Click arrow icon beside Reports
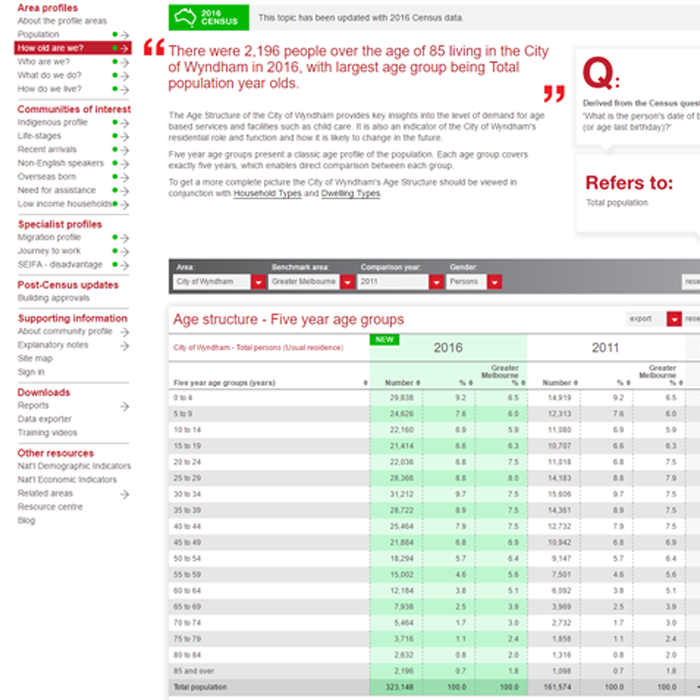The height and width of the screenshot is (700, 700). click(x=125, y=406)
